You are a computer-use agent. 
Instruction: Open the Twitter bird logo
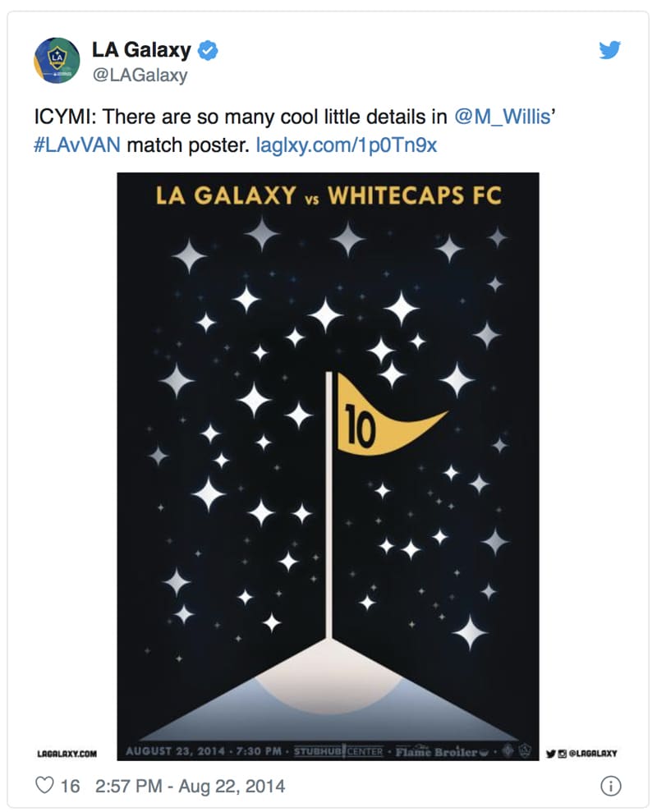coord(609,50)
